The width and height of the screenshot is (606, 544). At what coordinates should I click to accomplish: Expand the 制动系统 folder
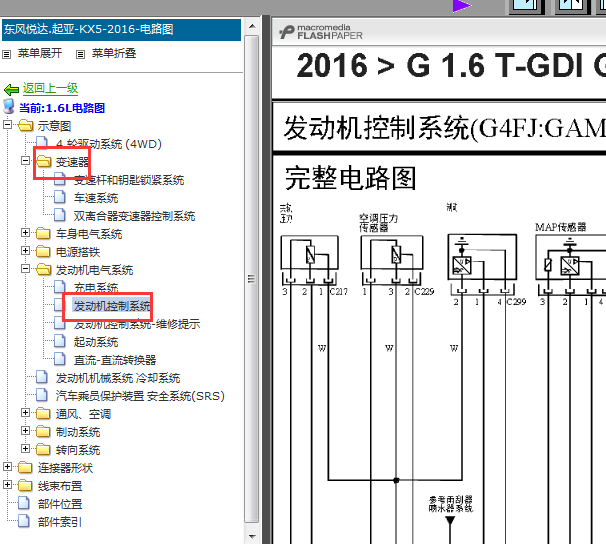25,430
